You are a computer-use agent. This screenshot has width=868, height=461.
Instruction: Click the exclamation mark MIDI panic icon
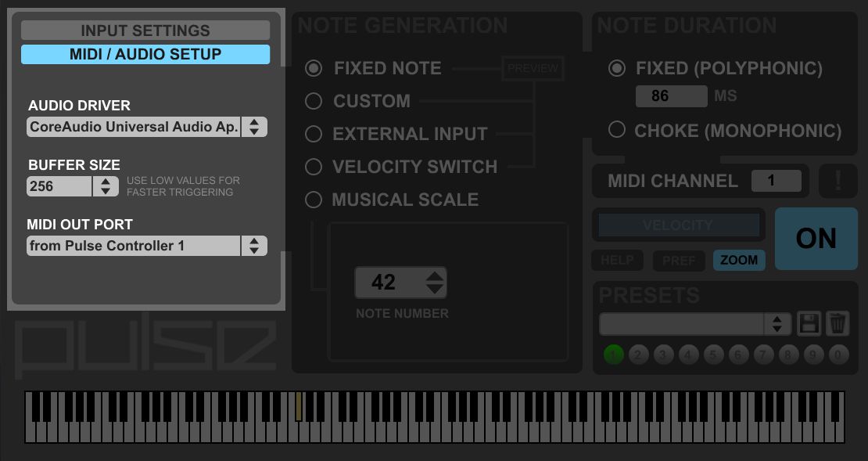click(838, 181)
